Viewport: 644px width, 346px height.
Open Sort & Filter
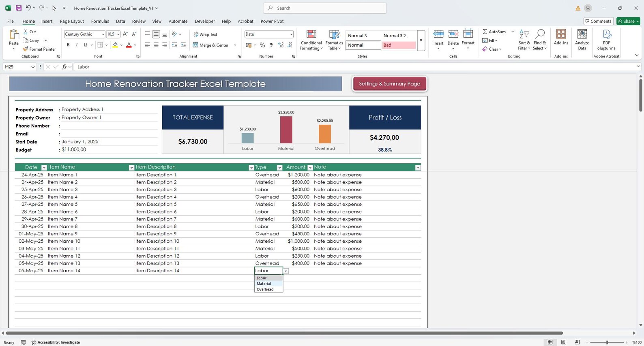pos(524,40)
